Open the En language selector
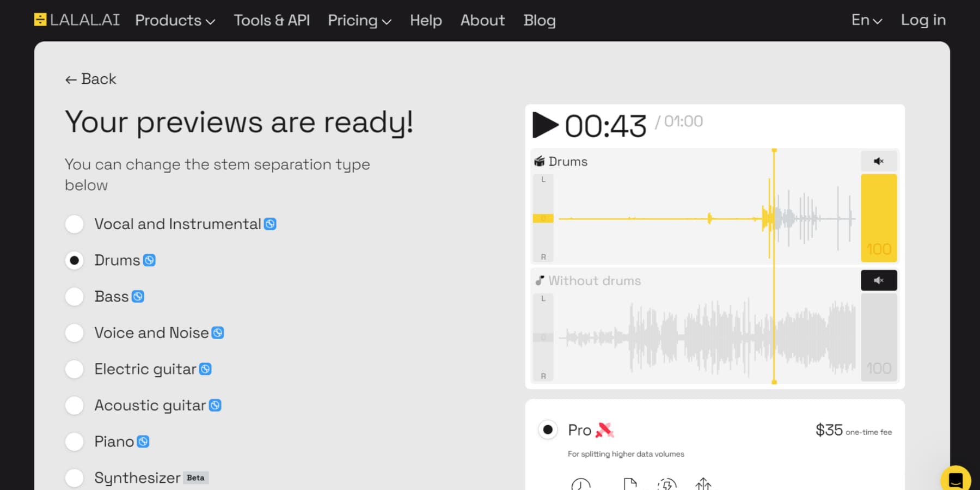The image size is (980, 490). (x=865, y=20)
